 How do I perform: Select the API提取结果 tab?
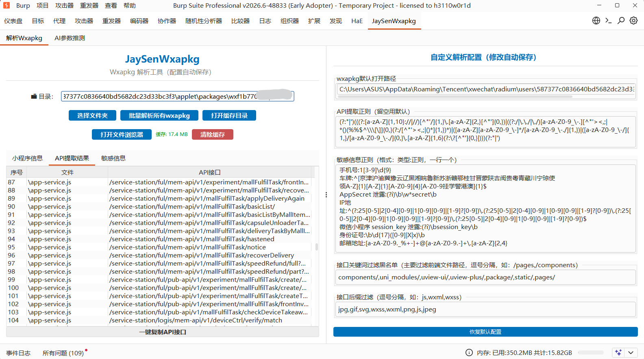pos(72,158)
